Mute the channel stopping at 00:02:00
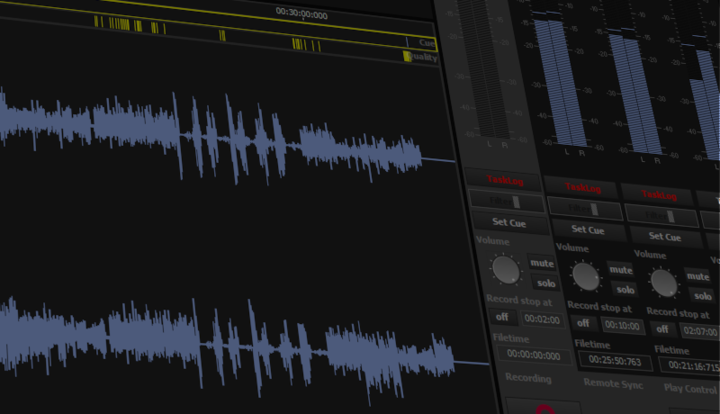720x414 pixels. [542, 263]
